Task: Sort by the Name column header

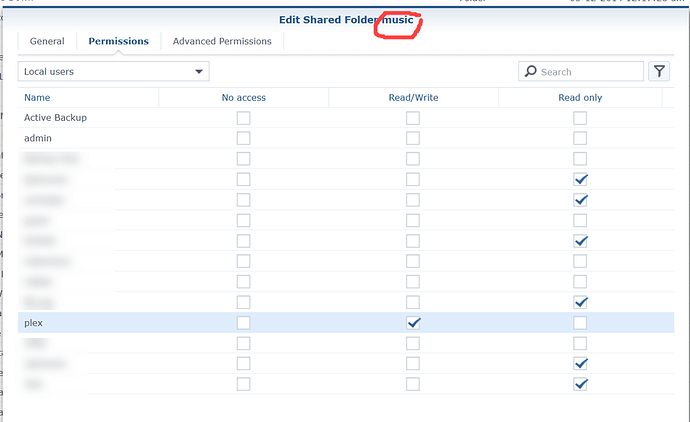Action: point(38,98)
